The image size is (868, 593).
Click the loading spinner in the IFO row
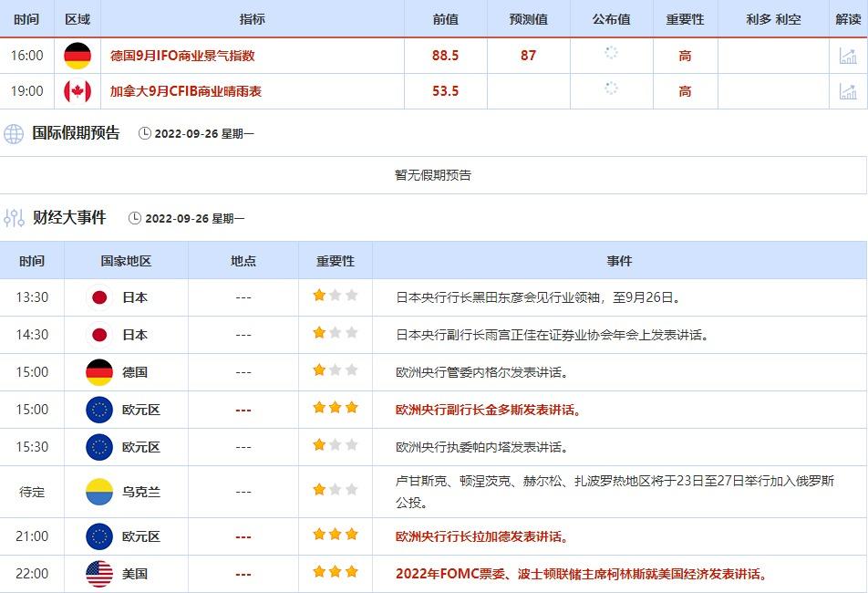click(x=611, y=53)
